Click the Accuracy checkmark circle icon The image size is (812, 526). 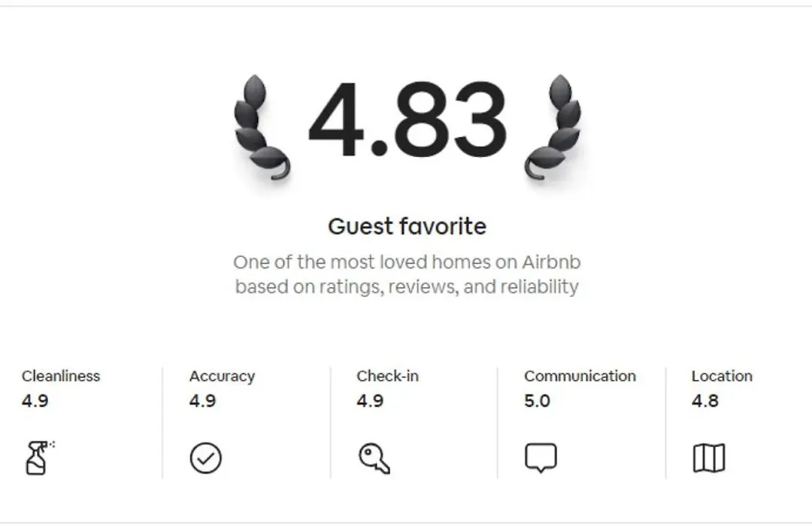click(x=205, y=458)
